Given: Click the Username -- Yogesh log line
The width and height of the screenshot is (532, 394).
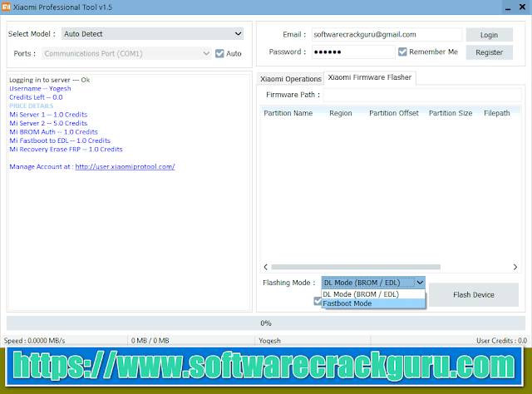Looking at the screenshot, I should pyautogui.click(x=40, y=89).
